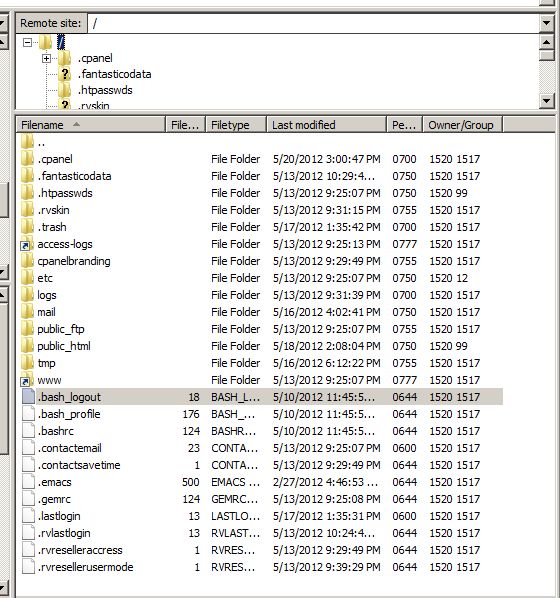Click the parent directory '..' folder icon
Screen dimensions: 560x598
[27, 142]
